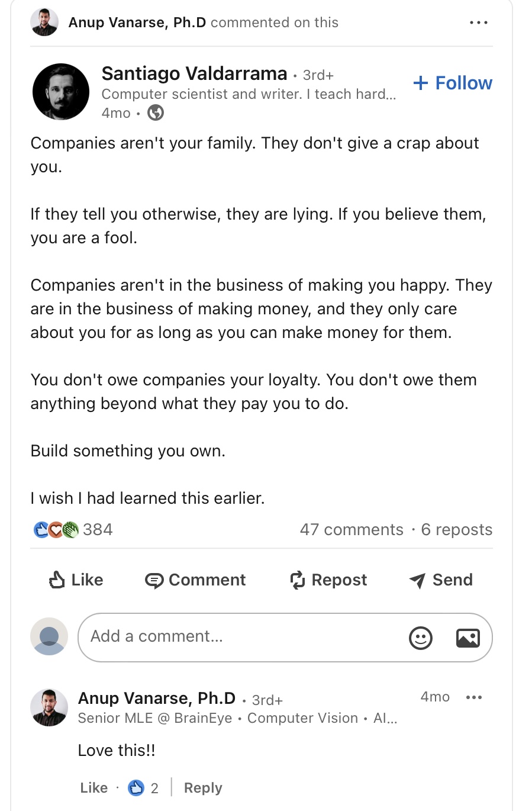
Task: View the thumbs-up reaction count on comment
Action: pos(144,788)
